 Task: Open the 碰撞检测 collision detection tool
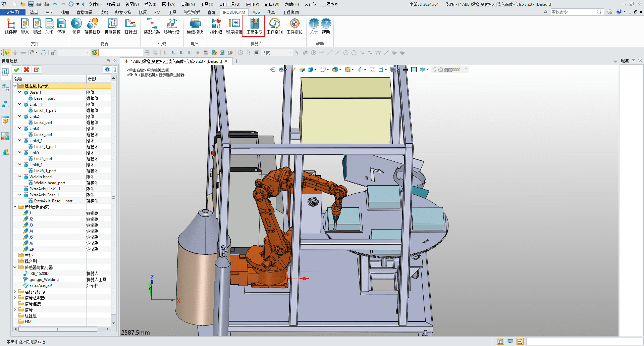(x=92, y=26)
